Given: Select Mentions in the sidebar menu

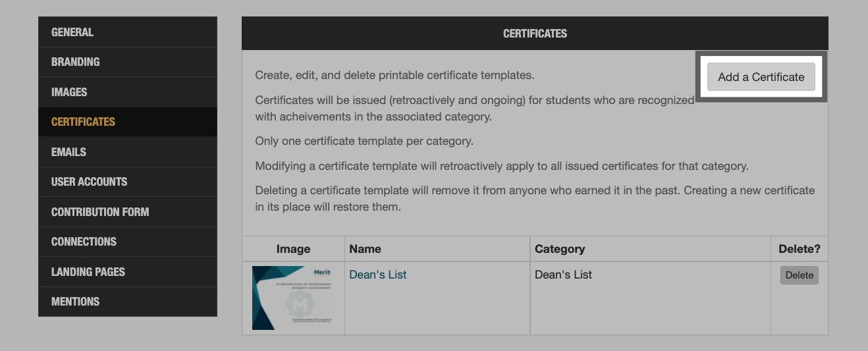Looking at the screenshot, I should tap(75, 302).
